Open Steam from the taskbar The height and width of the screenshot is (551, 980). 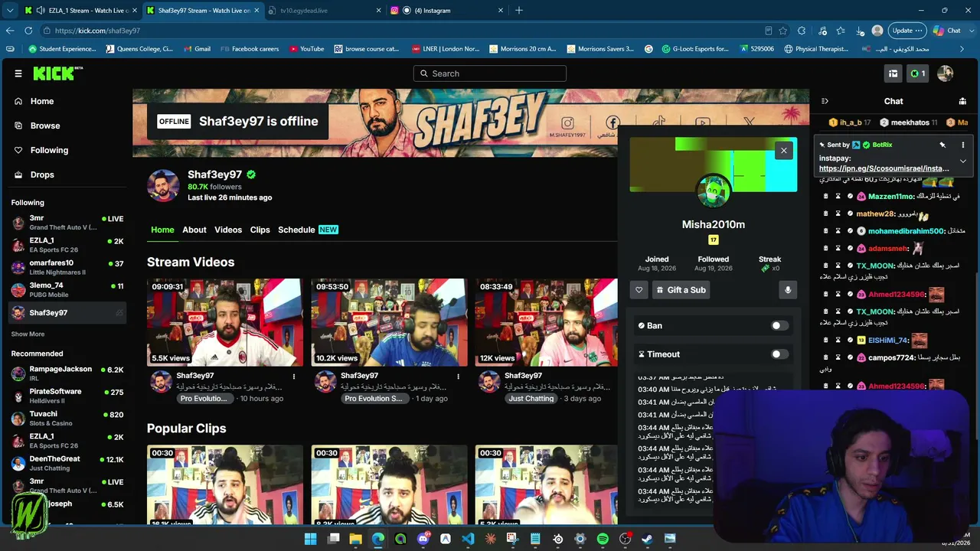coord(648,539)
